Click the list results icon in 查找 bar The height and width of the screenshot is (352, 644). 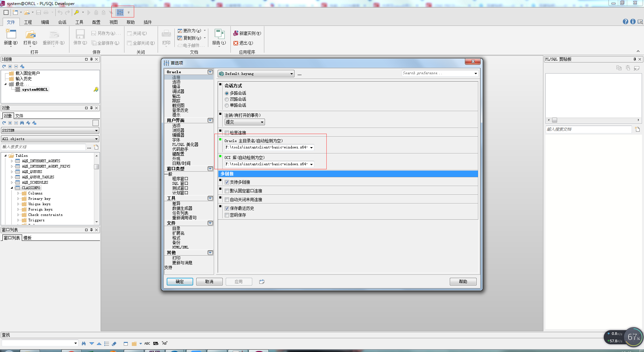107,344
